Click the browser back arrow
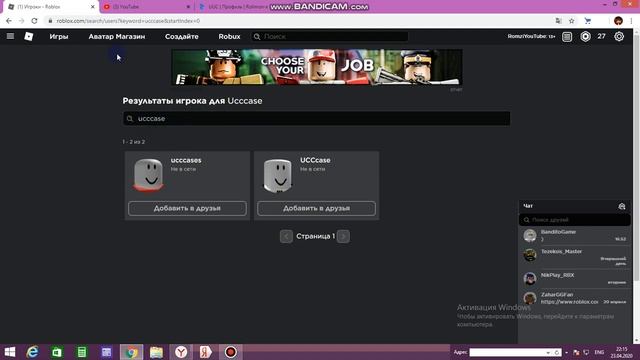Screen dimensions: 640x360 tap(9, 21)
